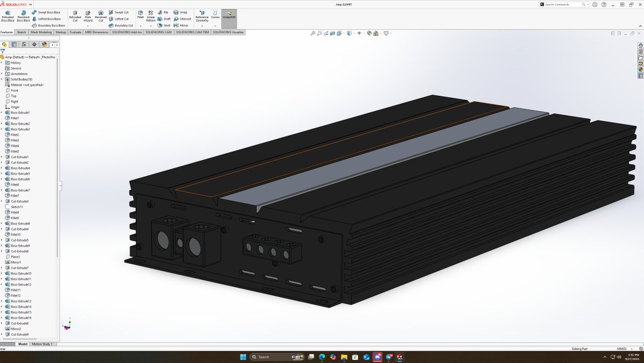644x363 pixels.
Task: Open dropdown under Hole Wizard
Action: (x=88, y=25)
